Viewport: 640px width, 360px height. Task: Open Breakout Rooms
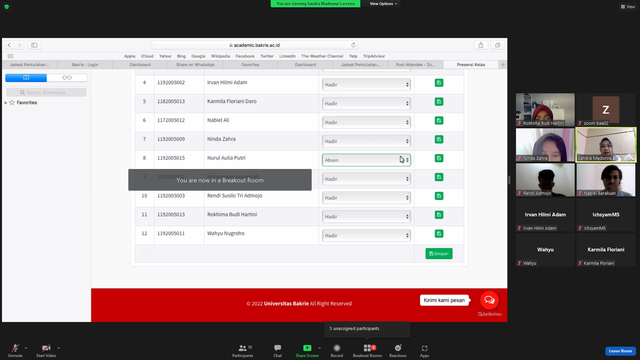coord(367,350)
